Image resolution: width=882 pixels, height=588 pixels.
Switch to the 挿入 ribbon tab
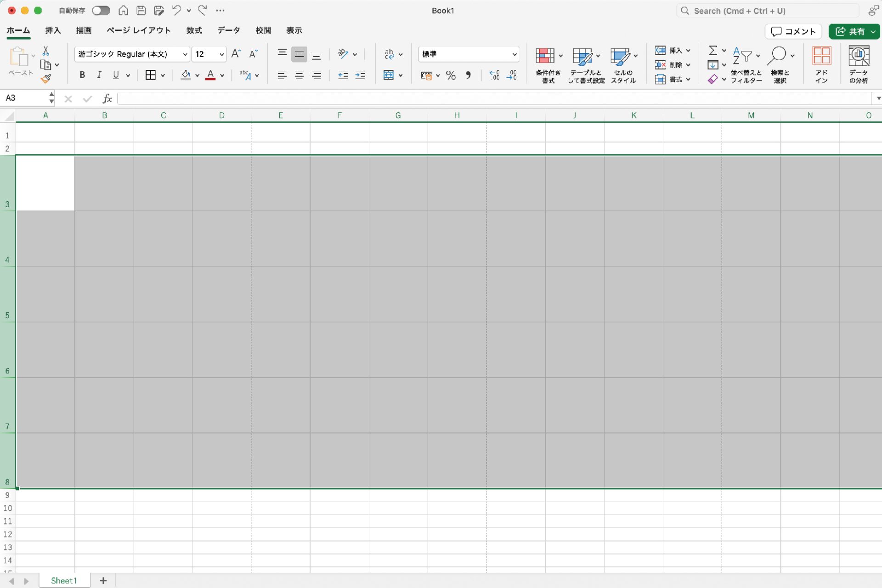pos(53,30)
